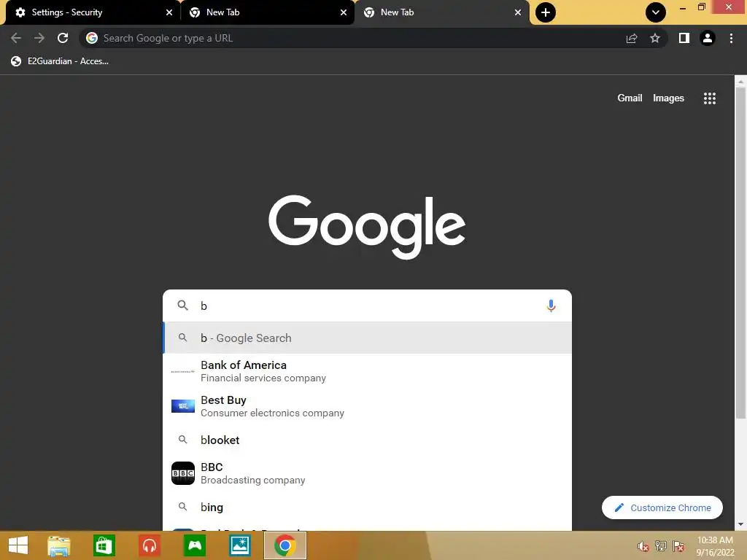Select the 'b - Google Search' suggestion
Image resolution: width=747 pixels, height=560 pixels.
click(x=368, y=338)
